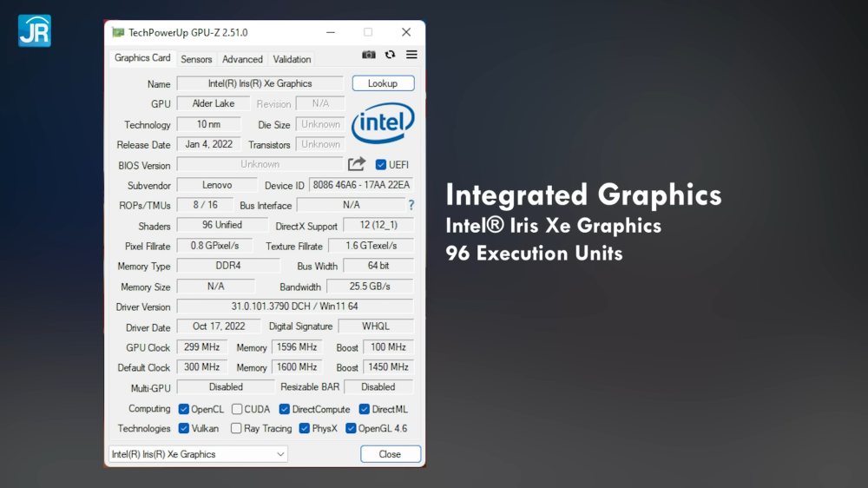Click the Die Size Unknown field
This screenshot has width=868, height=488.
[320, 125]
